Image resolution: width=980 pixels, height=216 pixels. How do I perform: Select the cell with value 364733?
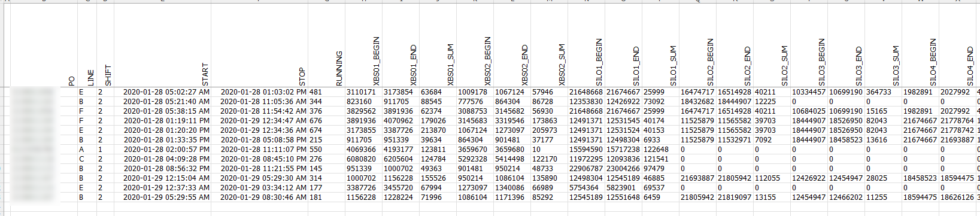pos(884,92)
